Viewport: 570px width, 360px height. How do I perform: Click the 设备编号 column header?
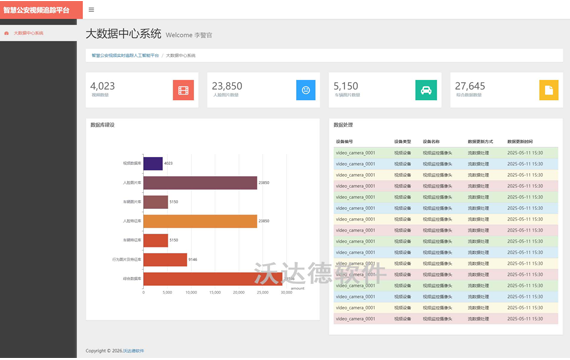tap(344, 141)
